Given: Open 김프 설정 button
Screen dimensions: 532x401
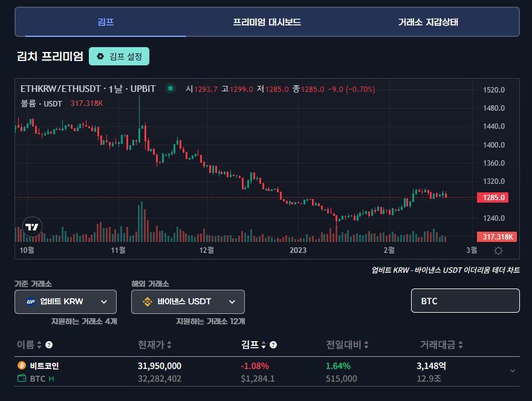Looking at the screenshot, I should [119, 56].
